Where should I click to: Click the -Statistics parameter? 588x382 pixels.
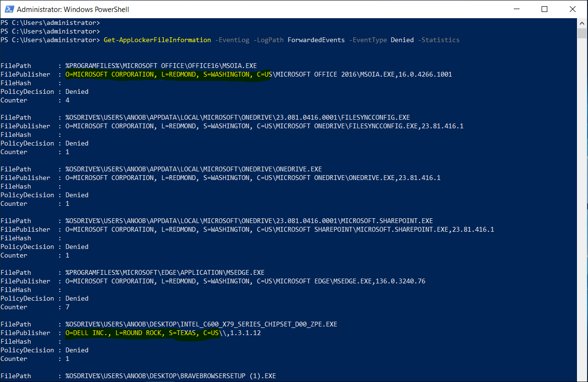(x=439, y=40)
